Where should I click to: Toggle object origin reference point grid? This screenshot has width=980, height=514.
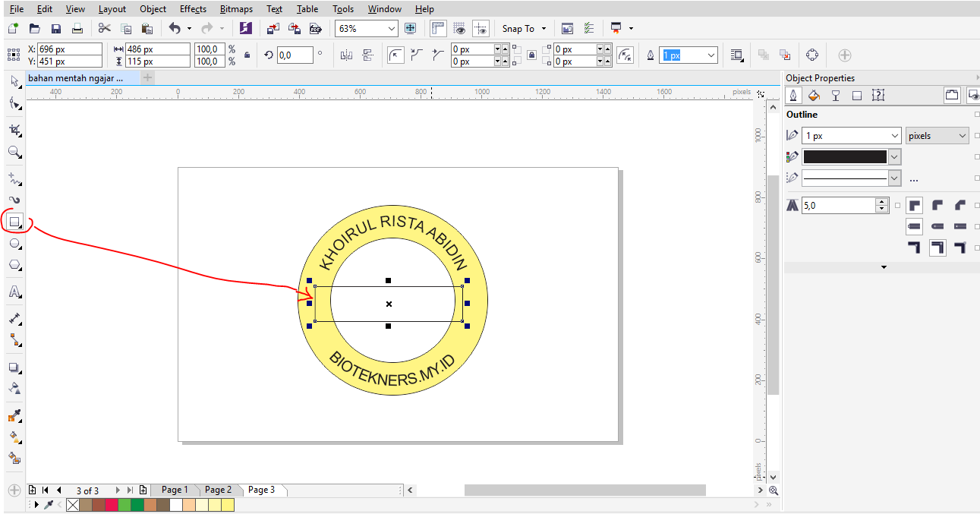point(13,55)
